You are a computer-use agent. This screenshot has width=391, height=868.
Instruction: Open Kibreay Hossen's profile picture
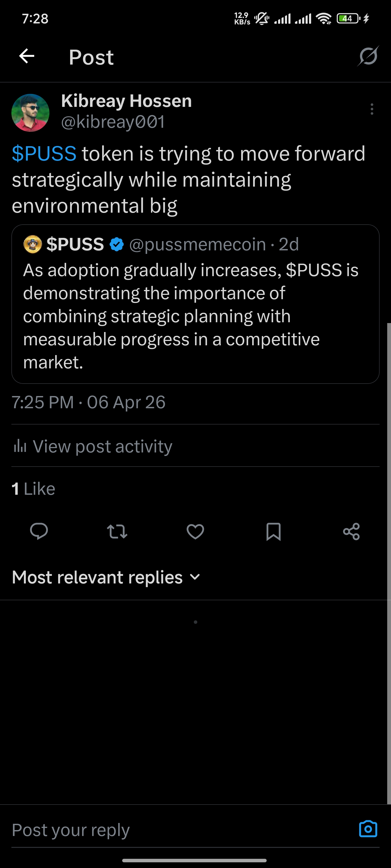point(30,113)
